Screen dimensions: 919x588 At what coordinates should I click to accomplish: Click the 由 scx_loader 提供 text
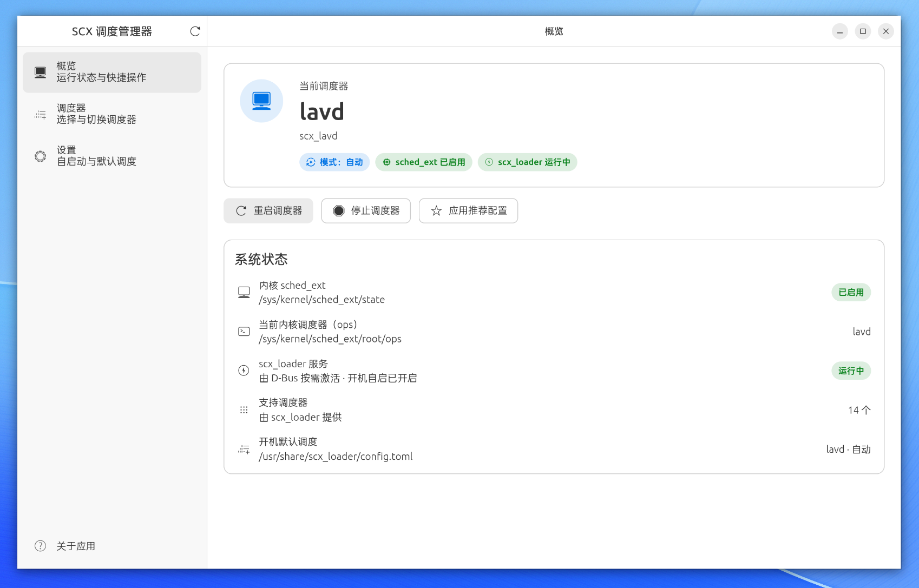click(300, 417)
